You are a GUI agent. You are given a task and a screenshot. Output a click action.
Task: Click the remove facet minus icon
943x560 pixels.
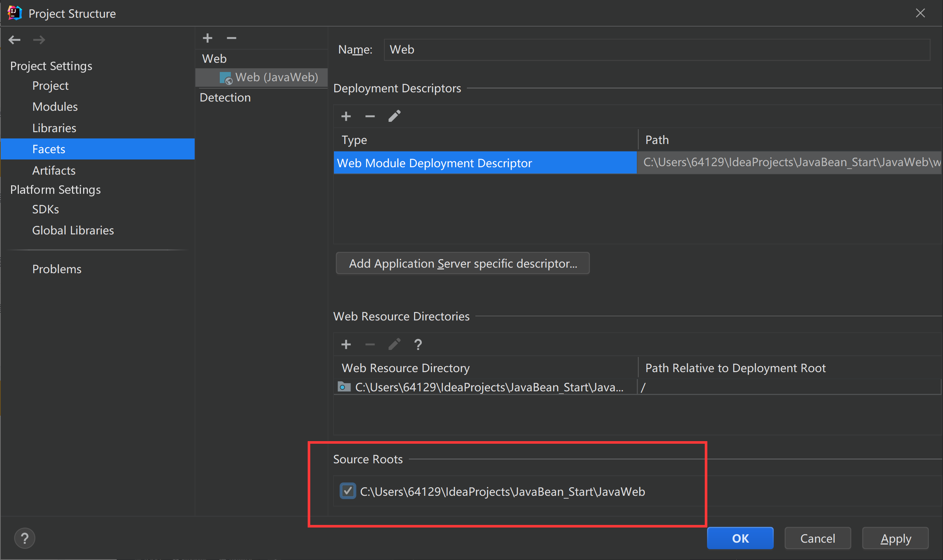[x=231, y=38]
